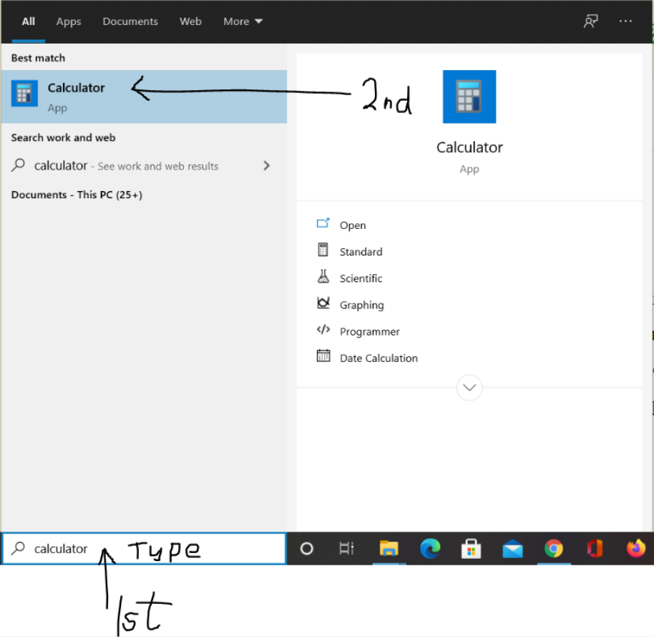Screen dimensions: 654x644
Task: Switch to the Web search tab
Action: [x=190, y=21]
